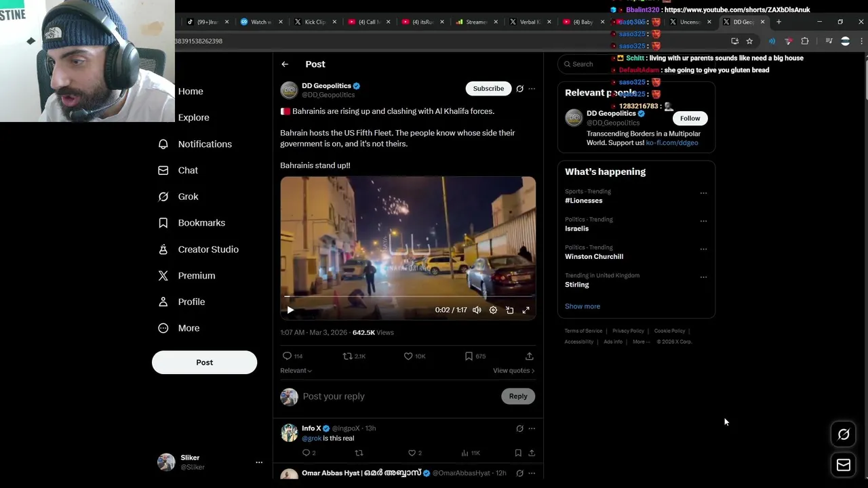Screen dimensions: 868x488
Task: Open three-dot menu on Info X reply
Action: click(532, 428)
